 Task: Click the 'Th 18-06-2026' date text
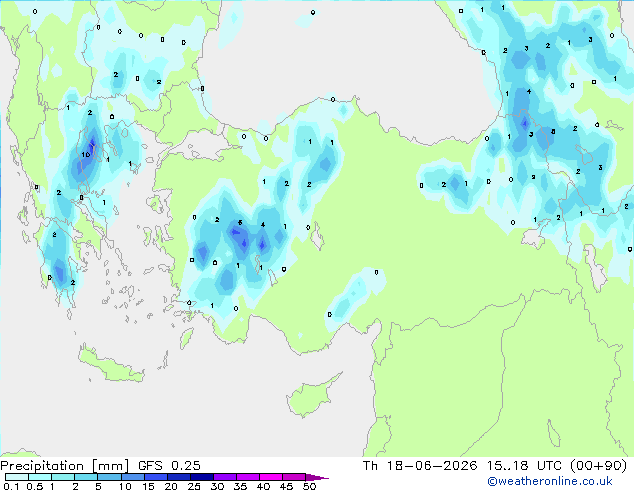(x=420, y=466)
